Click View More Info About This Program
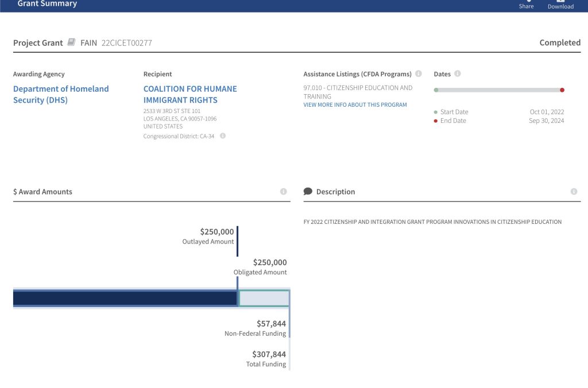Screen dimensions: 588x388 [x=355, y=105]
